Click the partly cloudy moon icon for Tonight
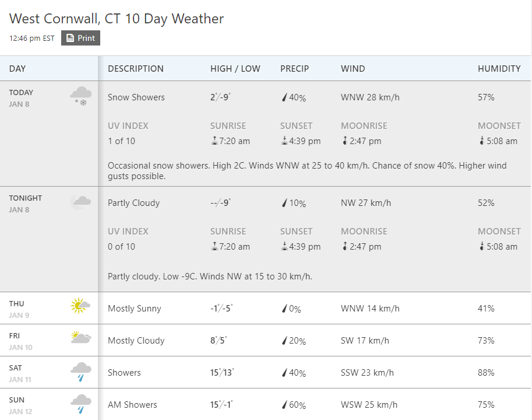The image size is (532, 420). coord(80,202)
